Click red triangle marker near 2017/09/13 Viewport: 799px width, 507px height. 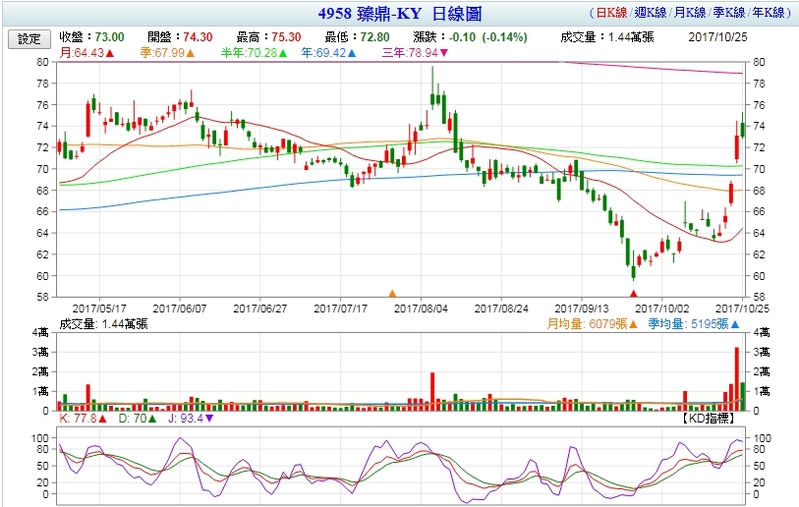(x=632, y=293)
